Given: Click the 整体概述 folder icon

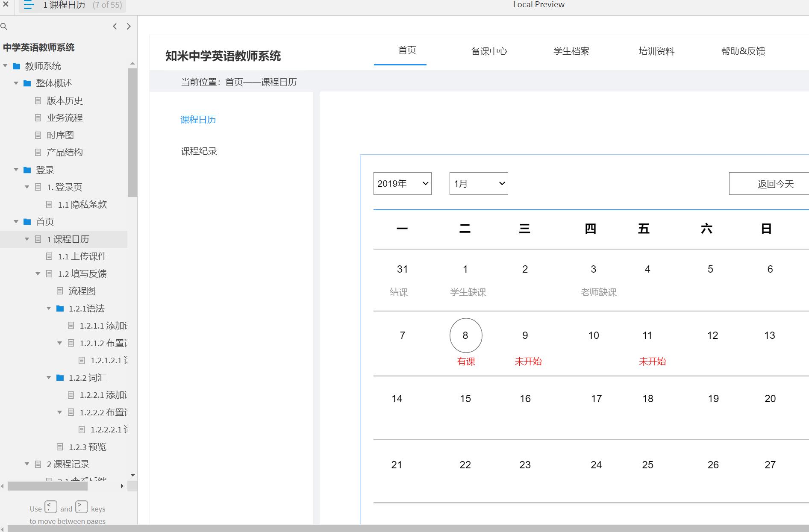Looking at the screenshot, I should 27,83.
